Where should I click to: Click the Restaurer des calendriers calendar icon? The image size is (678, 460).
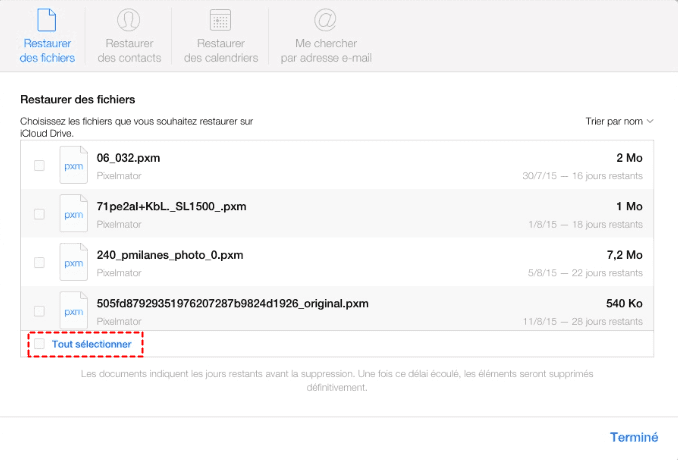(x=221, y=20)
